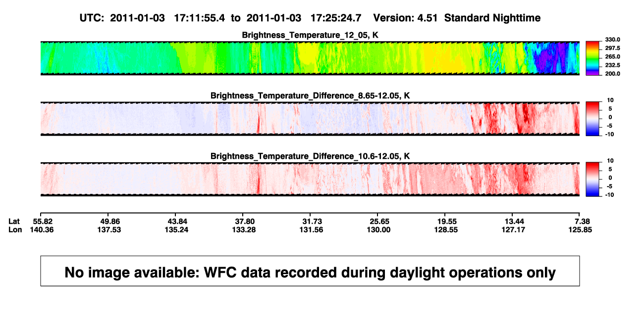Image resolution: width=644 pixels, height=330 pixels.
Task: Click latitude value 43.84
Action: [177, 221]
